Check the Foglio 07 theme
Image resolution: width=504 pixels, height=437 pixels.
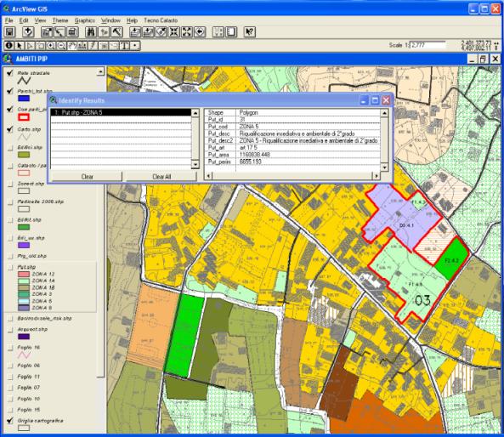(x=10, y=388)
